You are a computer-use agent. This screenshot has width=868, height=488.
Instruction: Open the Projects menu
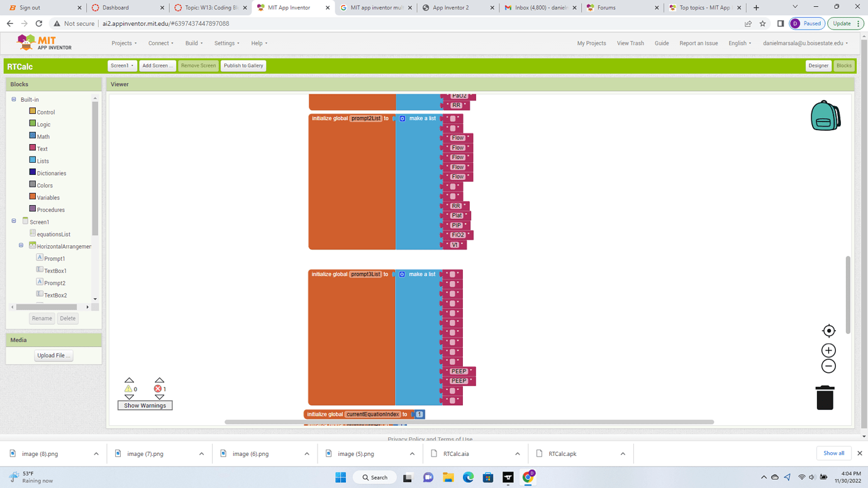point(124,43)
